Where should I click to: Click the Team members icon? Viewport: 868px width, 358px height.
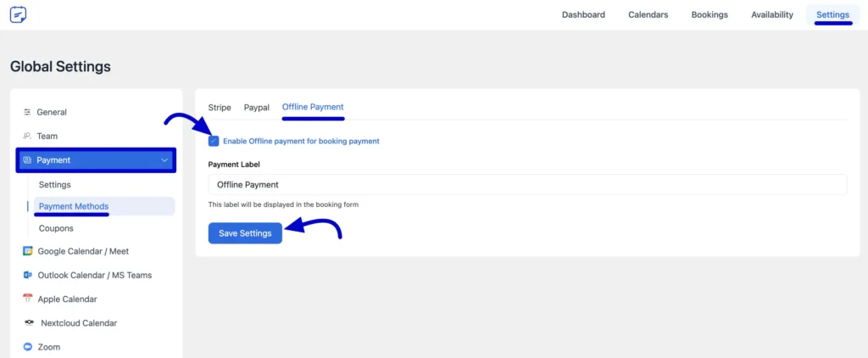pos(27,136)
